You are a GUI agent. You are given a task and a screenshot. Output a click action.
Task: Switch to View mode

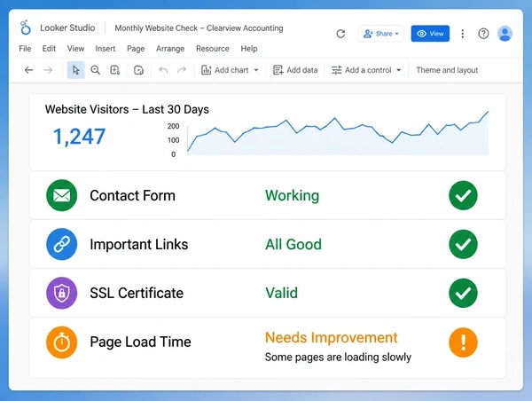[430, 34]
